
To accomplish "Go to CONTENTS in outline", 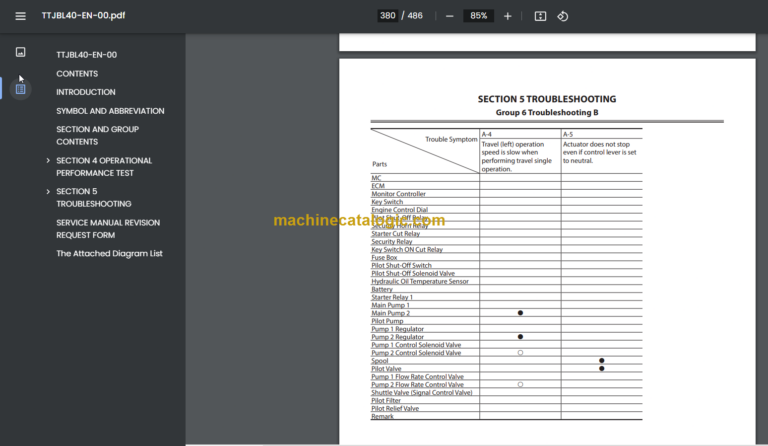I will click(77, 74).
